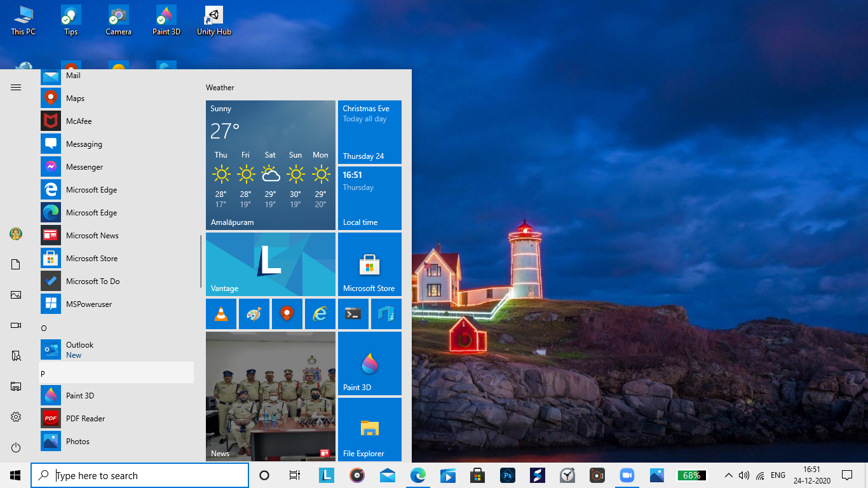Open Microsoft News in the app list

click(117, 236)
